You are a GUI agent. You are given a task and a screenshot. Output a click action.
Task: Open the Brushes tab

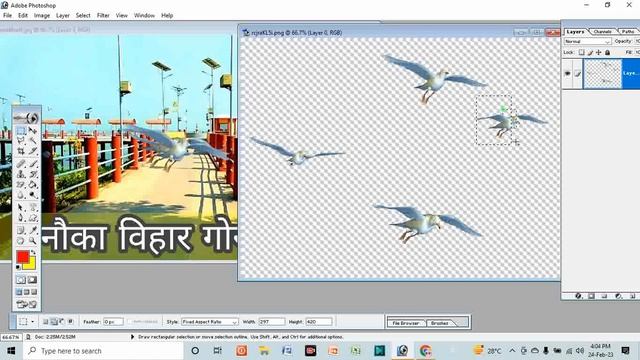pyautogui.click(x=440, y=323)
